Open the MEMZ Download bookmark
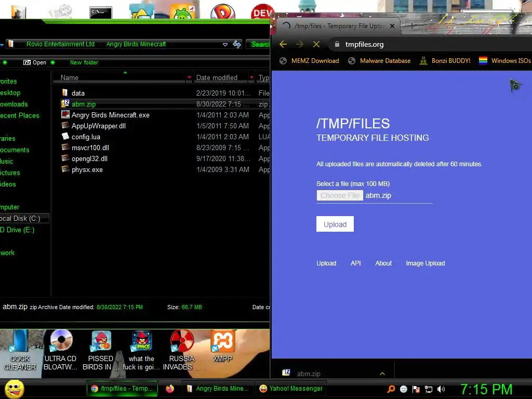 pyautogui.click(x=309, y=61)
